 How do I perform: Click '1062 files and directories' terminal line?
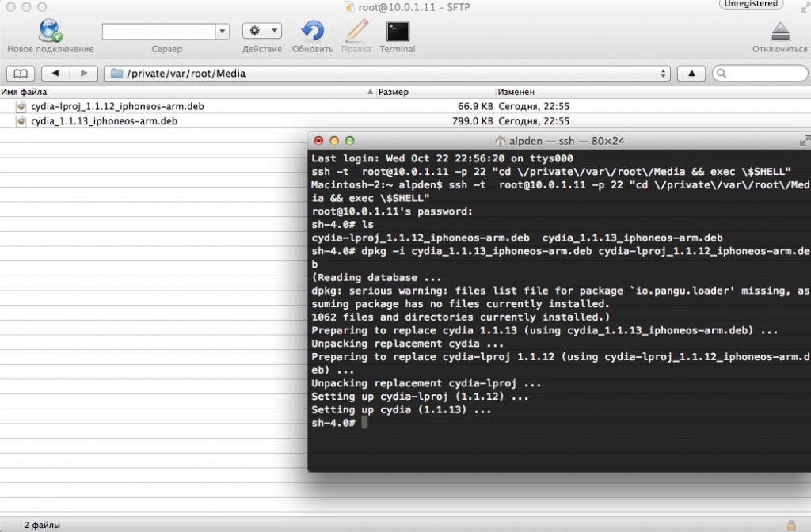pos(461,317)
